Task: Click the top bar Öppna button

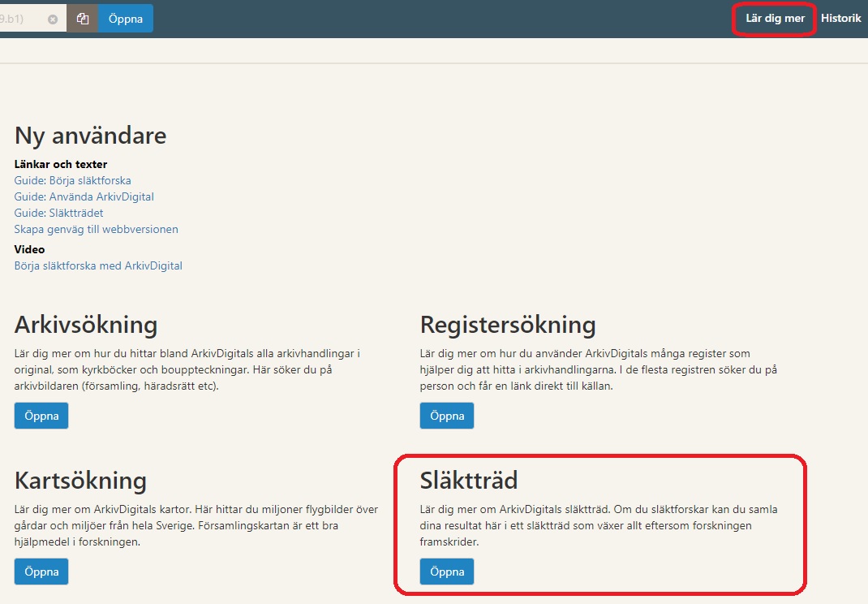Action: [x=126, y=19]
